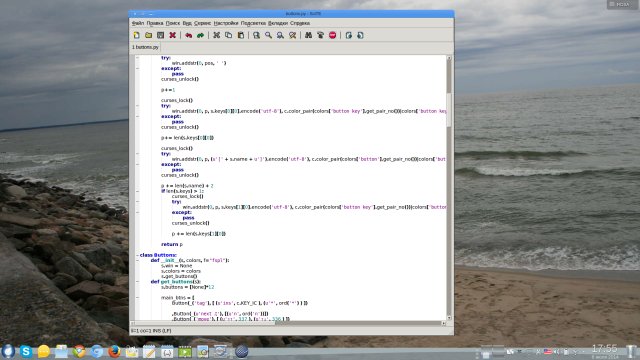Open the Вид menu
The width and height of the screenshot is (640, 360).
coord(187,23)
